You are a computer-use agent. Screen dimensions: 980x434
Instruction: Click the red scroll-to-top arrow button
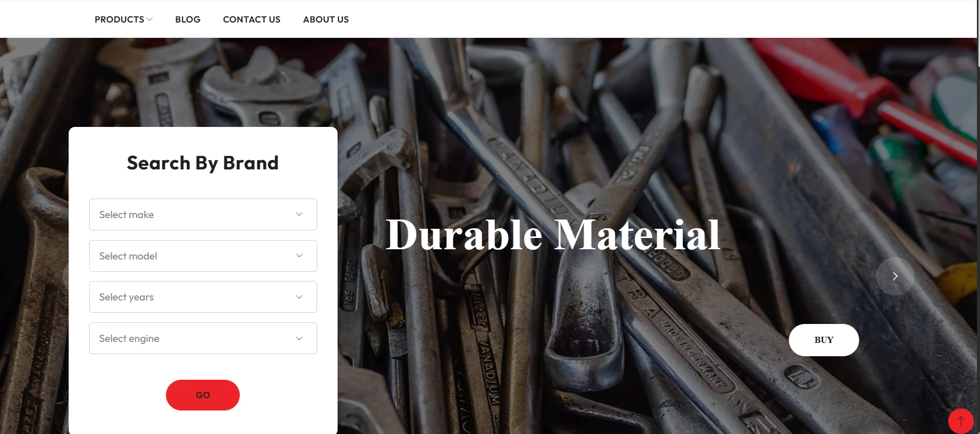tap(961, 421)
